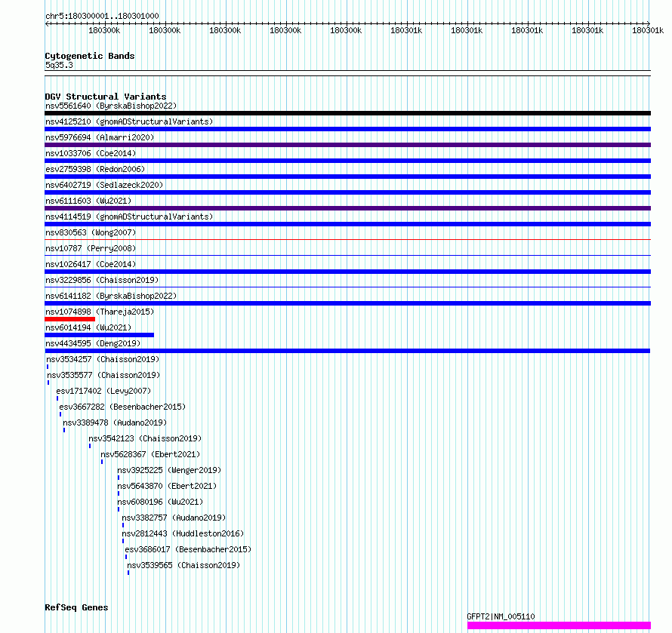The height and width of the screenshot is (633, 672).
Task: Open nsv3542123 (Chaisson2019) label
Action: coord(145,438)
